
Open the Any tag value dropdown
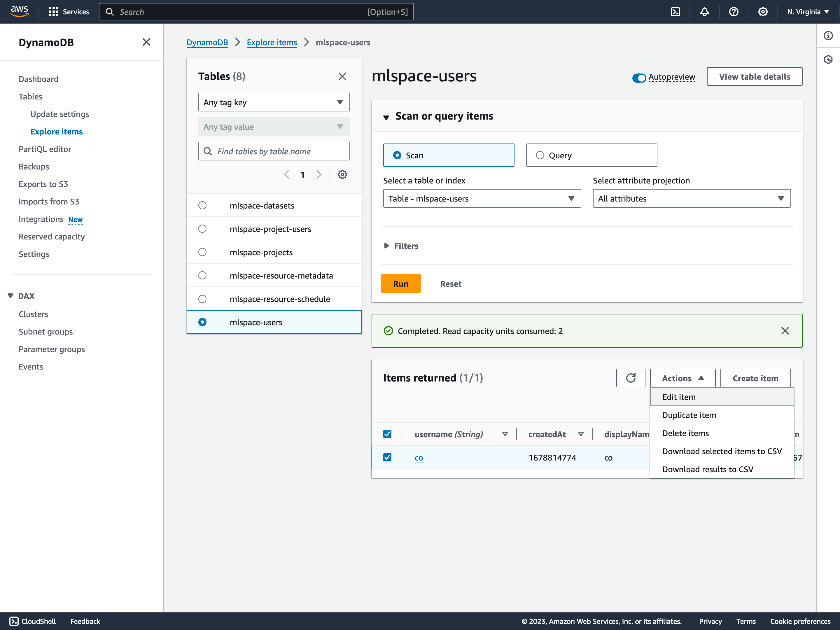click(x=274, y=127)
